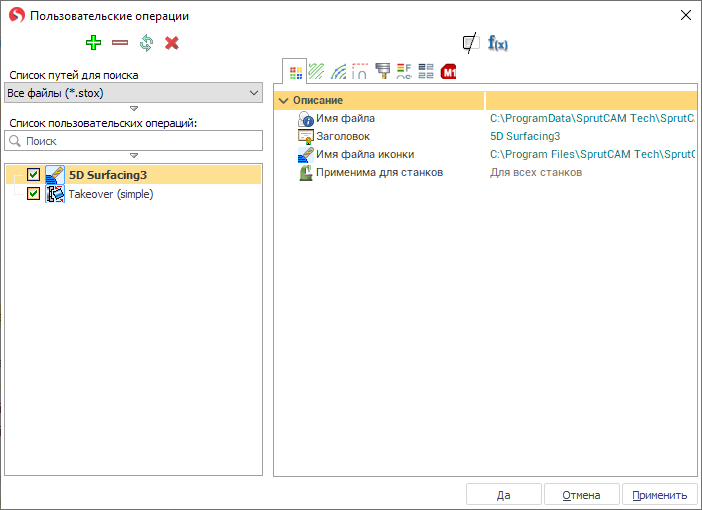Image resolution: width=702 pixels, height=510 pixels.
Task: Toggle the Takeover (simple) checkbox
Action: [x=34, y=194]
